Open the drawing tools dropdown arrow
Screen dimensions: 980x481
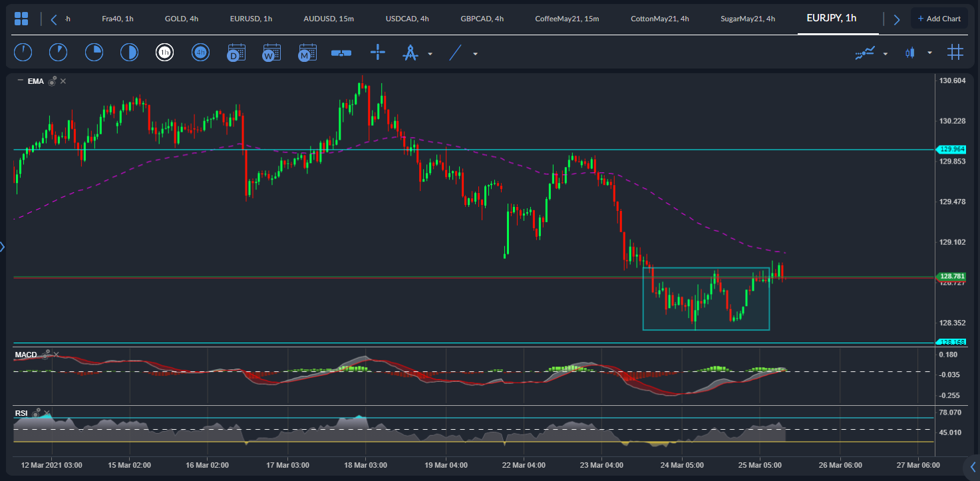(428, 53)
